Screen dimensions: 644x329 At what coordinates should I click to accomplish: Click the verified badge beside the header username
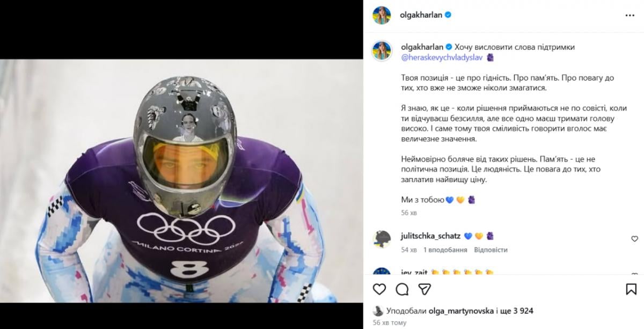click(x=448, y=16)
